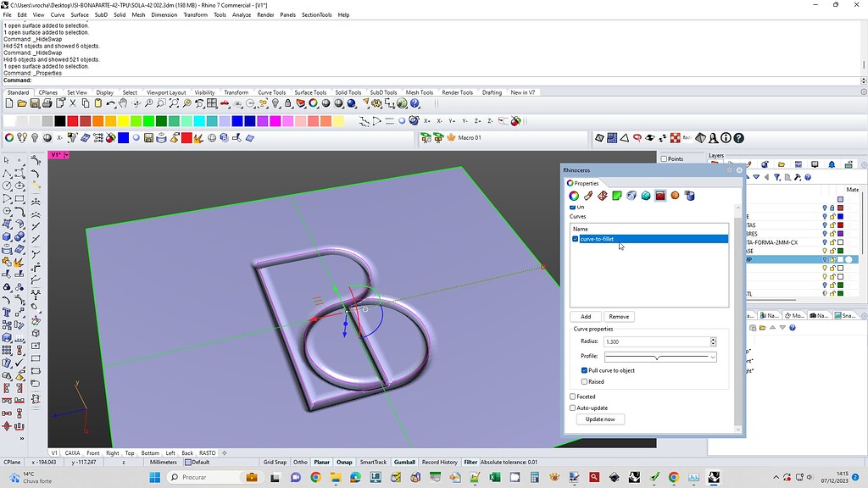Click the Undo icon in the top toolbar
This screenshot has width=868, height=488.
109,103
